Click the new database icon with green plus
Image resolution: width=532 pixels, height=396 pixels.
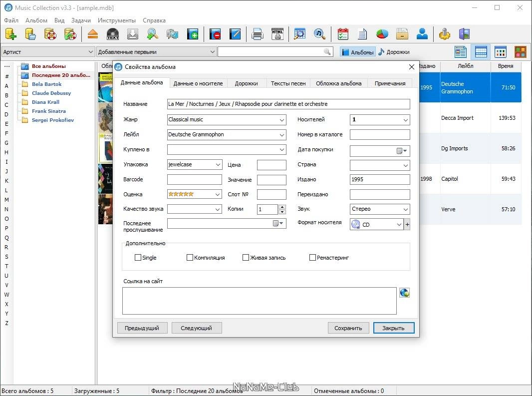click(x=10, y=34)
